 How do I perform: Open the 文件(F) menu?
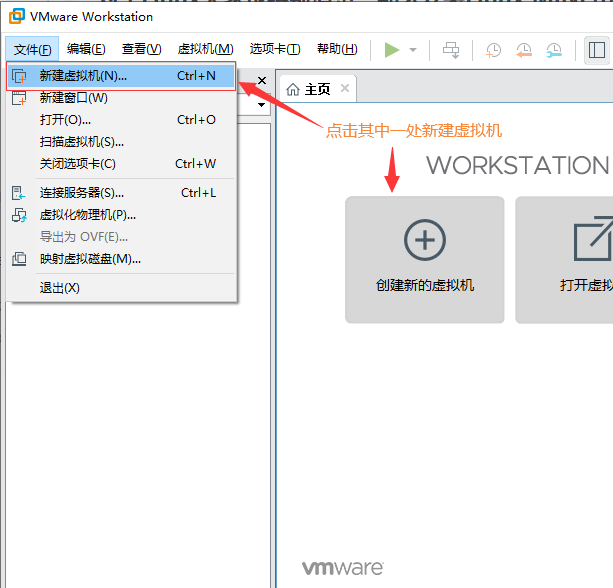(32, 49)
